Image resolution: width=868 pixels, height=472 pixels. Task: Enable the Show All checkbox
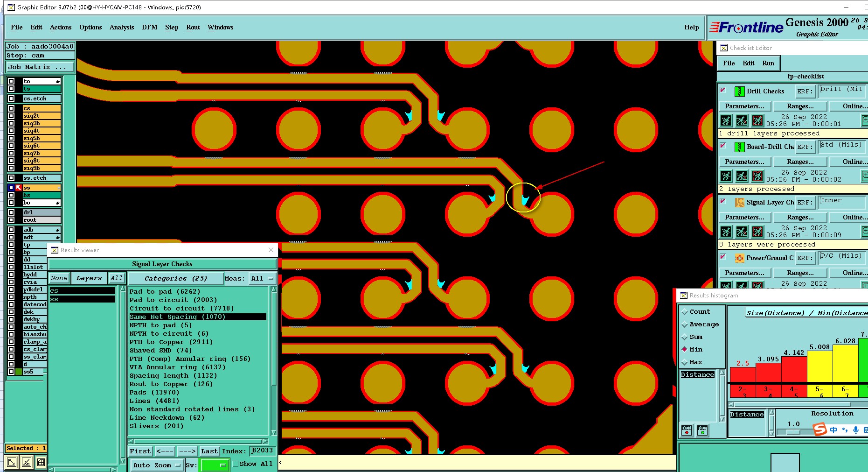pyautogui.click(x=236, y=464)
